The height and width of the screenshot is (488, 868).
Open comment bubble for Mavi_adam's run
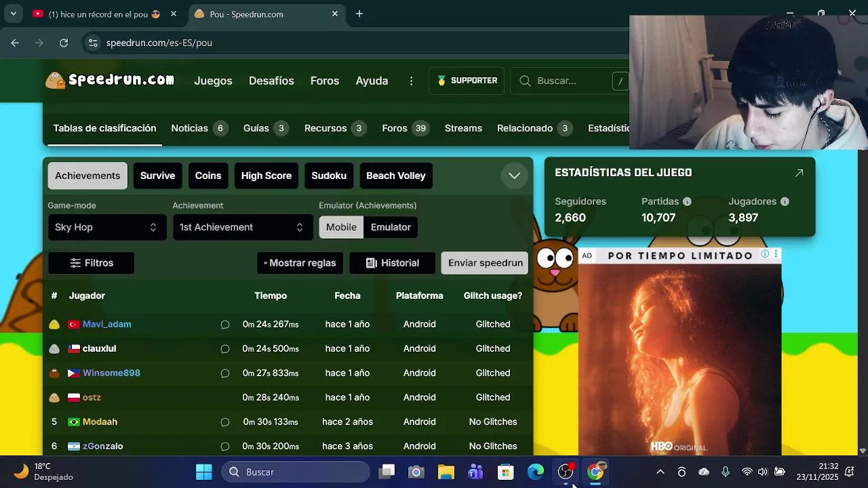[225, 325]
